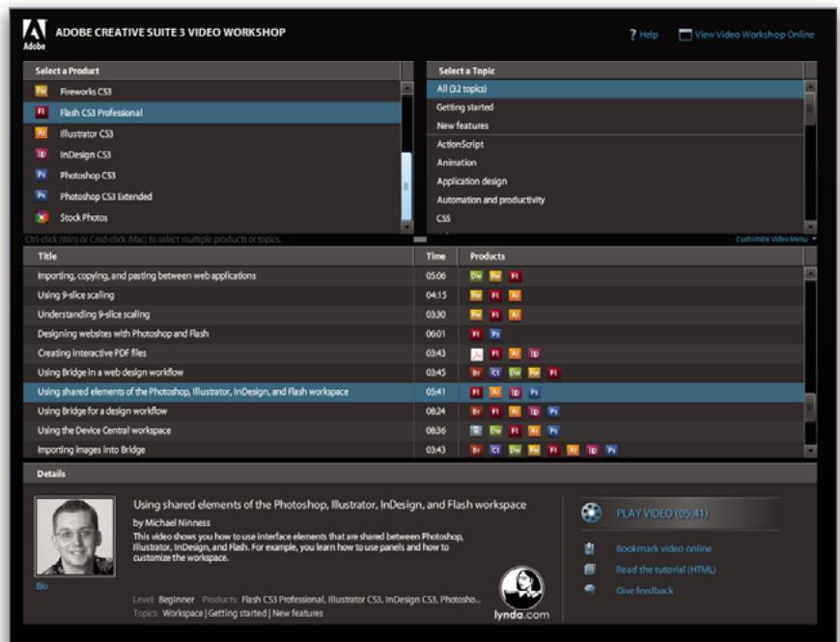Click Photoshop icon in Bridge for design workflow row

(x=553, y=412)
